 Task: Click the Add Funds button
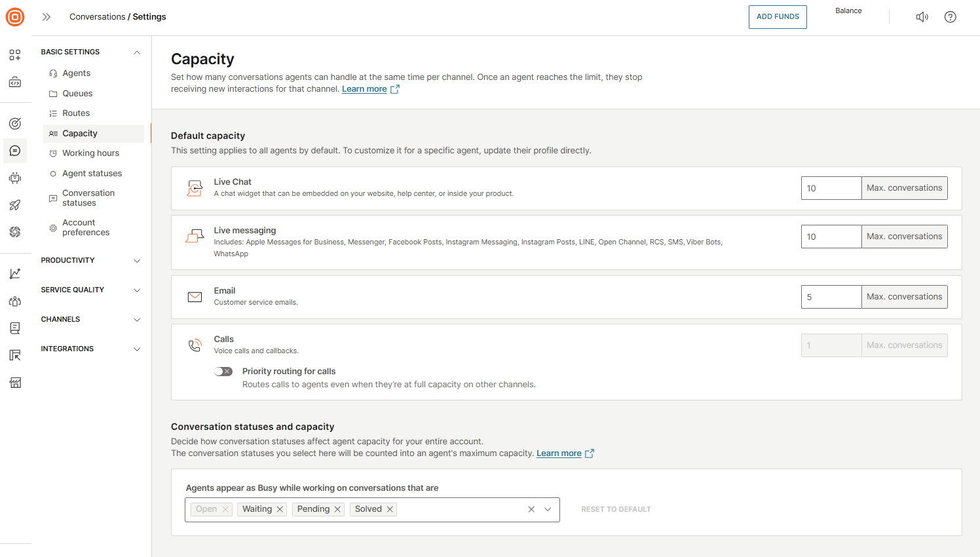click(778, 17)
